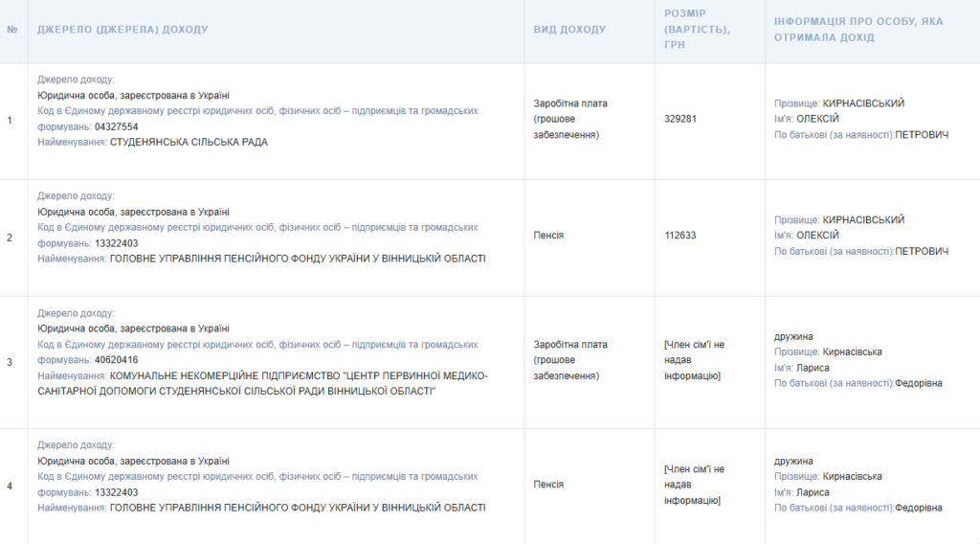980x544 pixels.
Task: Click row number 1 in the table
Action: point(11,121)
